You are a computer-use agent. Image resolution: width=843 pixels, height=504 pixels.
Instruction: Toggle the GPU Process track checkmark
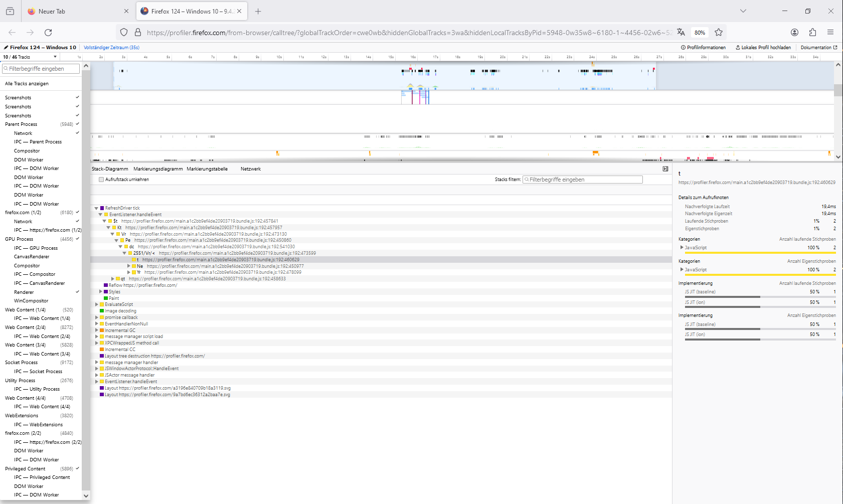(77, 239)
